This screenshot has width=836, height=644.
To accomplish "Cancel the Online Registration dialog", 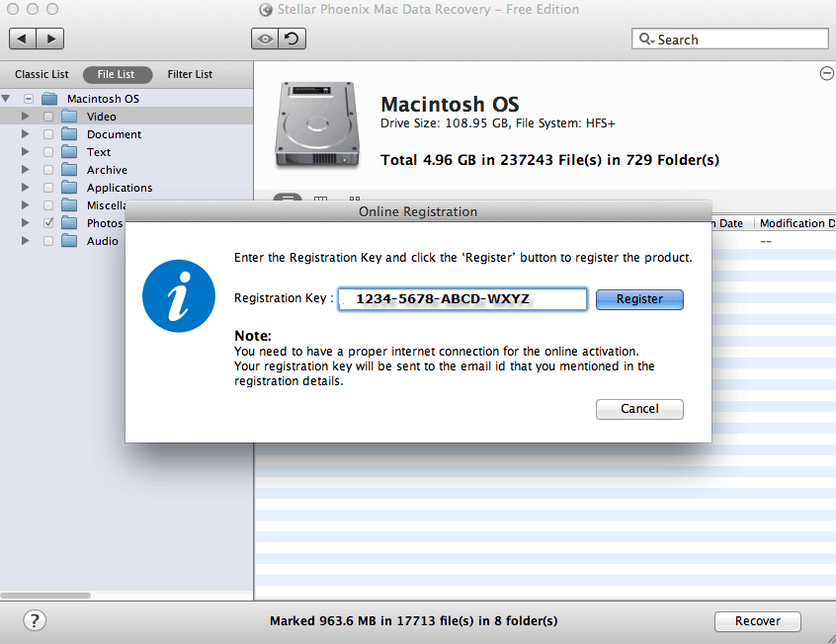I will [x=639, y=409].
